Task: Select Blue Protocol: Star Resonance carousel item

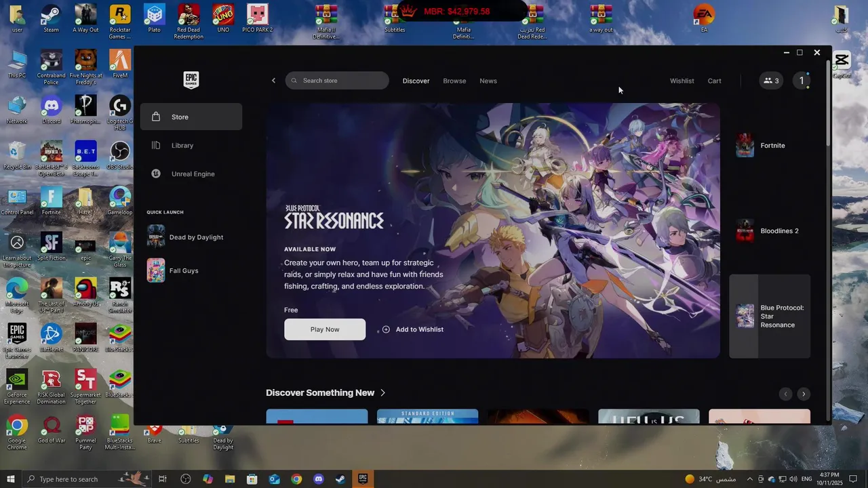Action: (770, 316)
